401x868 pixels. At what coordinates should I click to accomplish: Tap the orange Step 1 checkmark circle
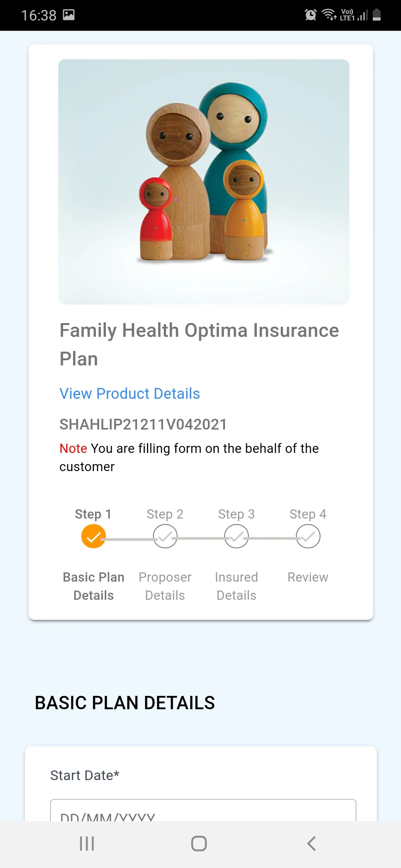(x=94, y=536)
